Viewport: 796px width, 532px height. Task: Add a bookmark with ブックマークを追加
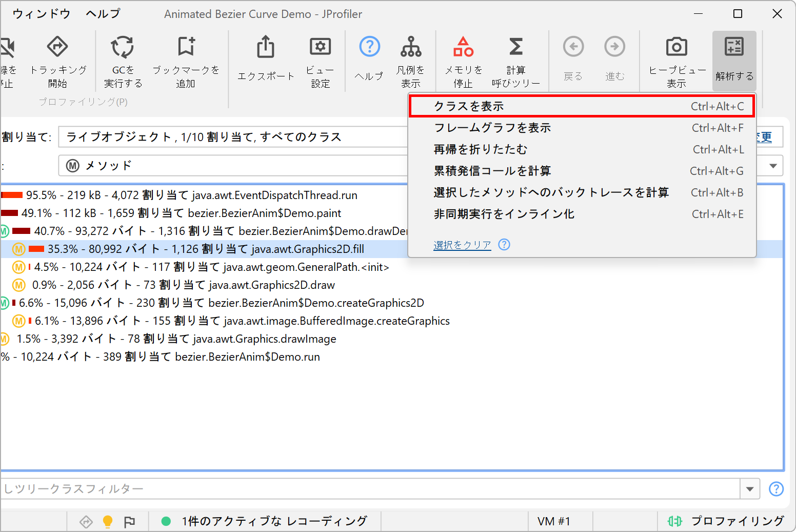(x=186, y=47)
